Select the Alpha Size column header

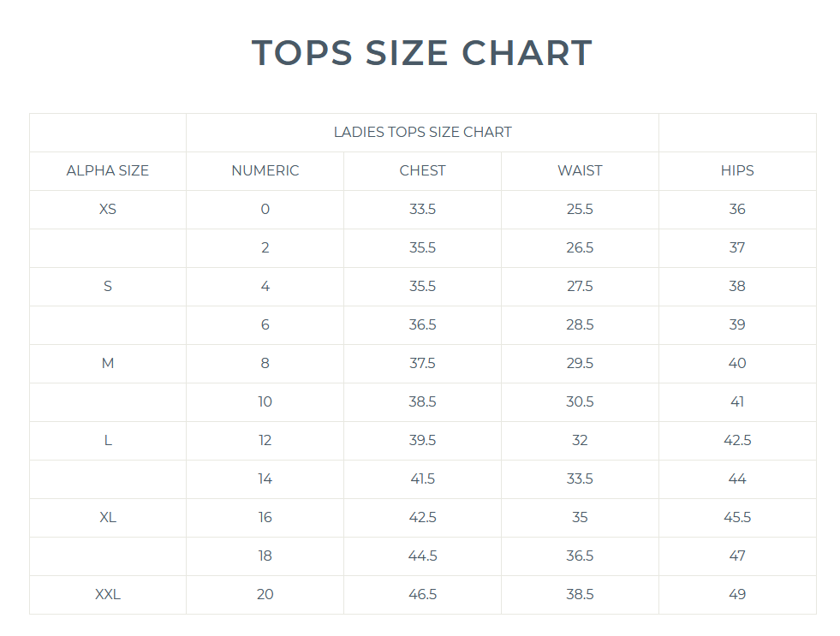tap(108, 170)
